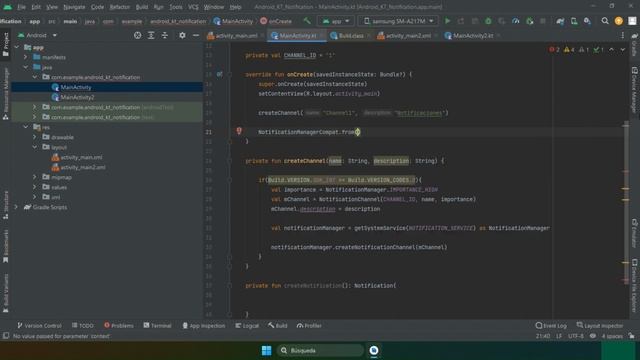Screen dimensions: 640x360
Task: Open the SDK Manager toolbar icon
Action: (x=587, y=21)
